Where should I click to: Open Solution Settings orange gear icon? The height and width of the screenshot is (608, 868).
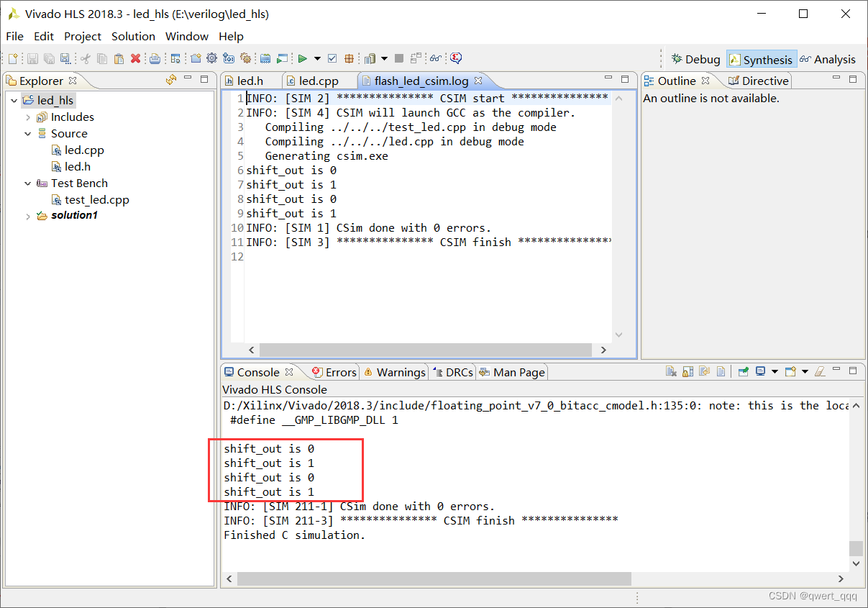pos(245,58)
